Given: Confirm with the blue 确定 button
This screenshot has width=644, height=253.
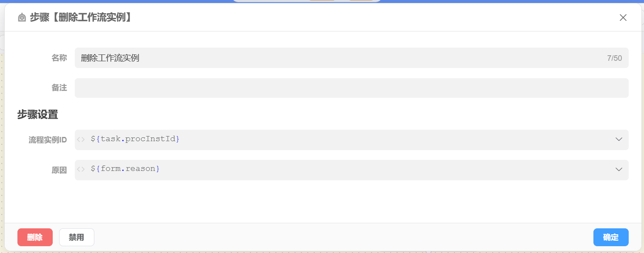Looking at the screenshot, I should tap(610, 237).
